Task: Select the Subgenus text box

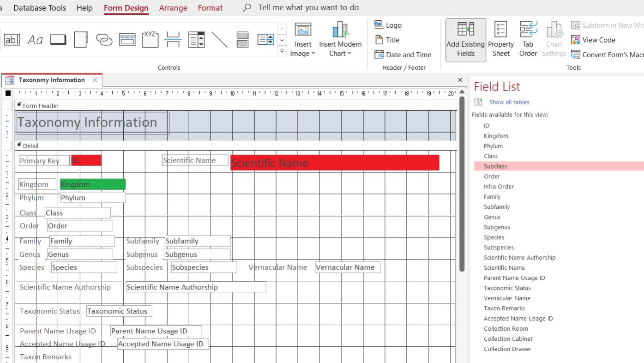Action: (x=198, y=254)
